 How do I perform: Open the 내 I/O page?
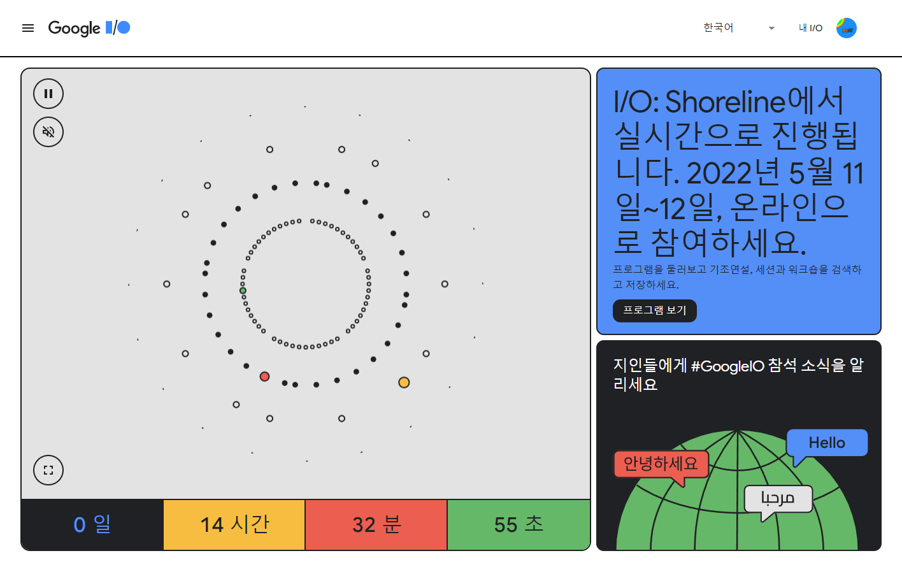[x=810, y=28]
